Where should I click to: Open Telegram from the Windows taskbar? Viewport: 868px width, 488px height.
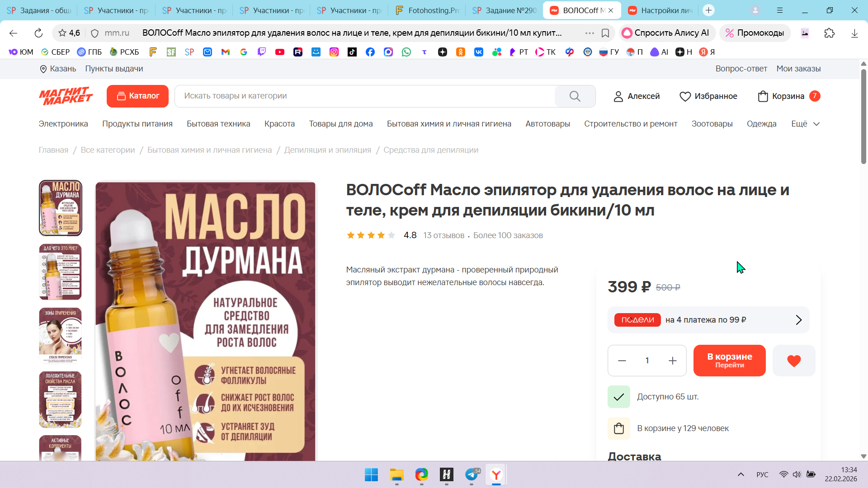coord(472,474)
